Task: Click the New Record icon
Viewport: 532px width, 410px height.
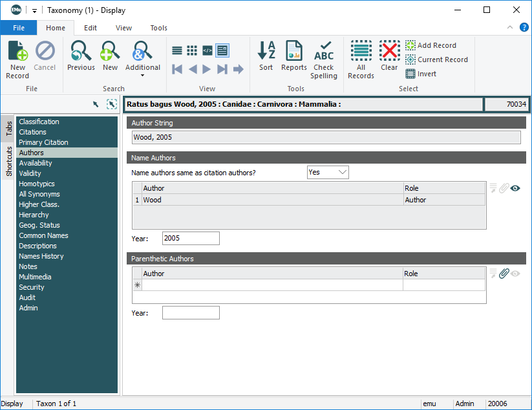Action: [17, 51]
